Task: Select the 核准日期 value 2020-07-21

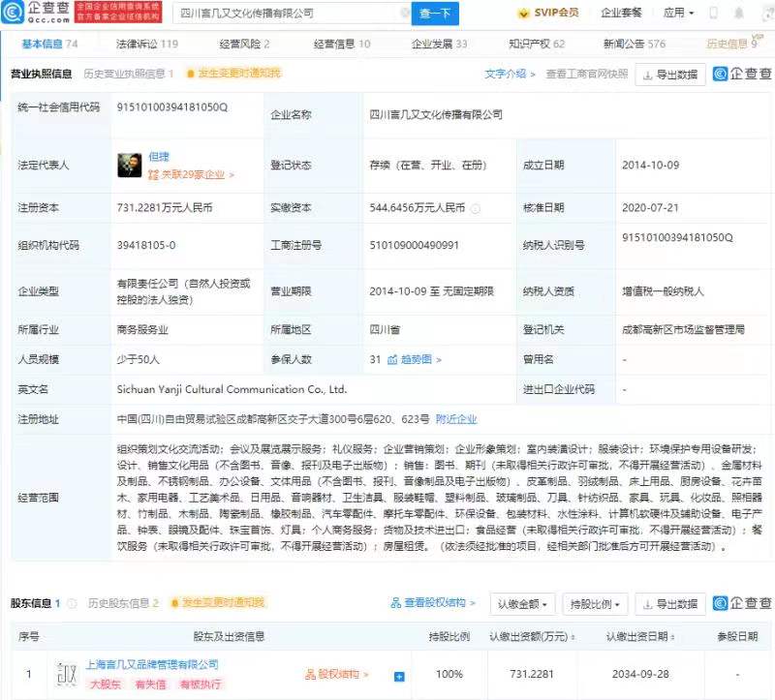Action: pos(650,208)
